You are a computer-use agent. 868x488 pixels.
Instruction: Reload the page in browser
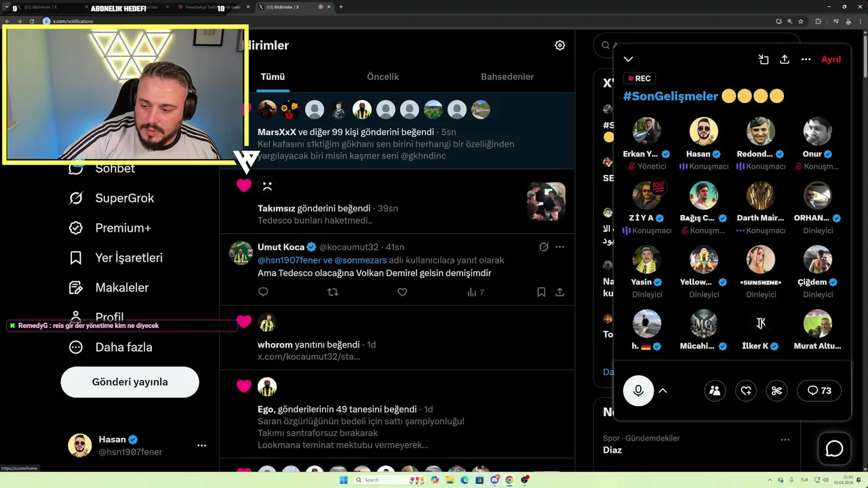[31, 21]
